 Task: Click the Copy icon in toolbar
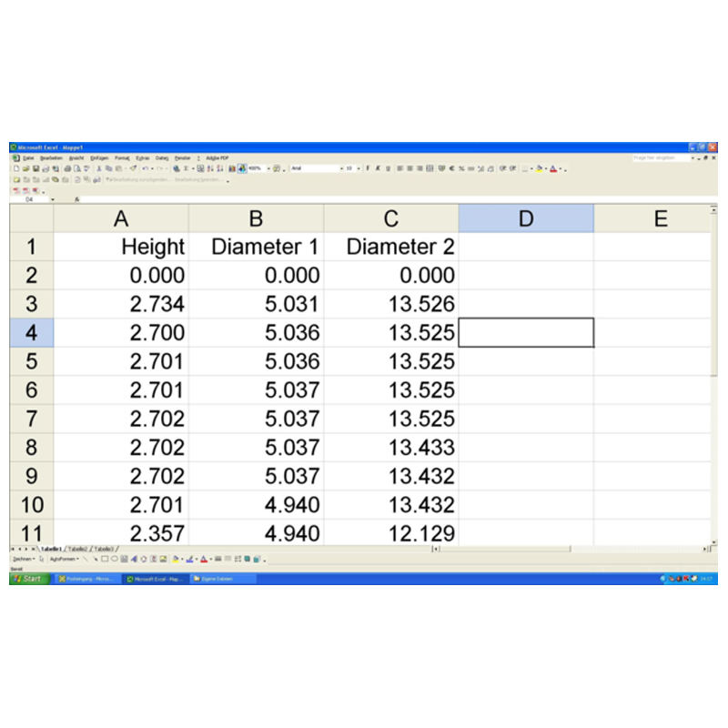click(108, 168)
